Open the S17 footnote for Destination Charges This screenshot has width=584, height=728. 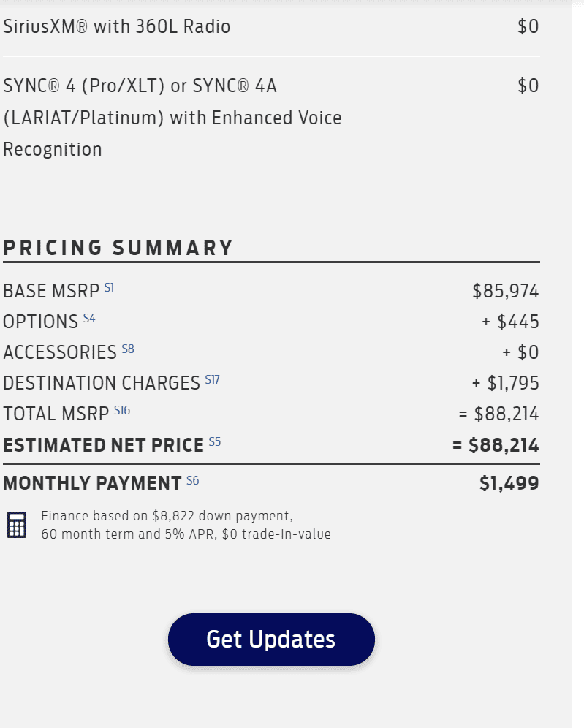coord(212,380)
